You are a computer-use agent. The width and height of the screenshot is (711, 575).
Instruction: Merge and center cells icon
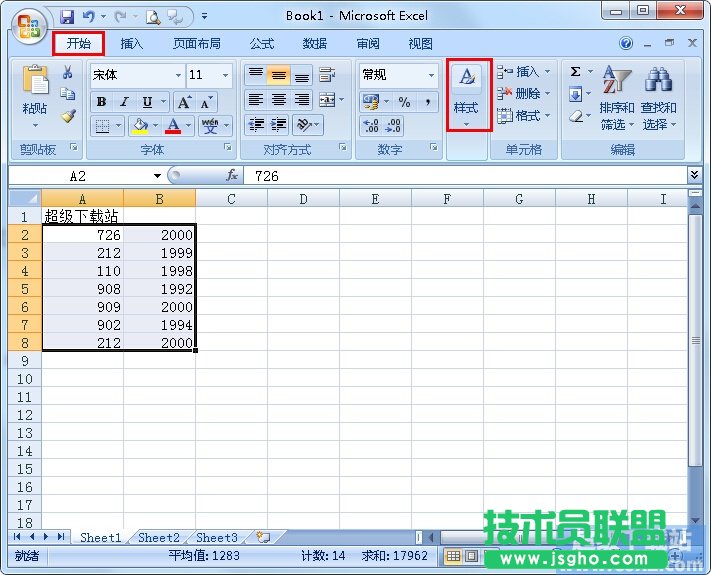[327, 100]
